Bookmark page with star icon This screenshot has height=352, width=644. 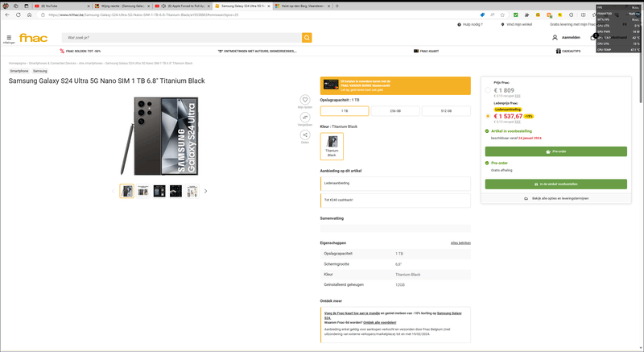pos(502,14)
